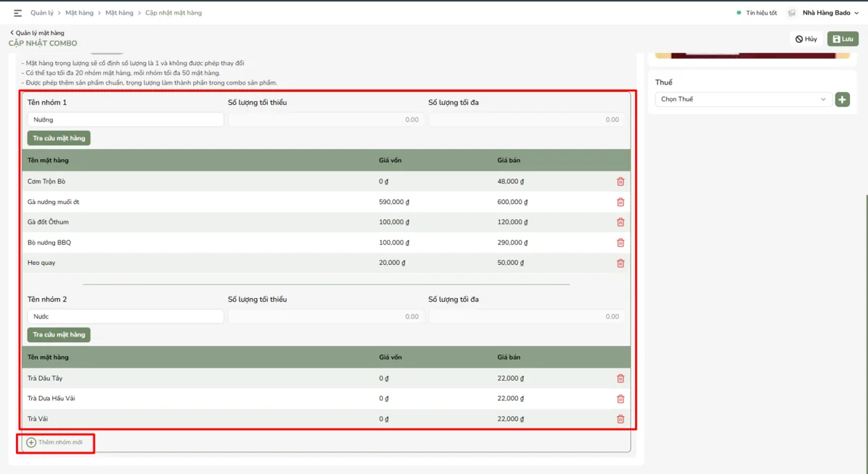Viewport: 868px width, 474px height.
Task: Edit the group name field Nướng
Action: point(126,119)
